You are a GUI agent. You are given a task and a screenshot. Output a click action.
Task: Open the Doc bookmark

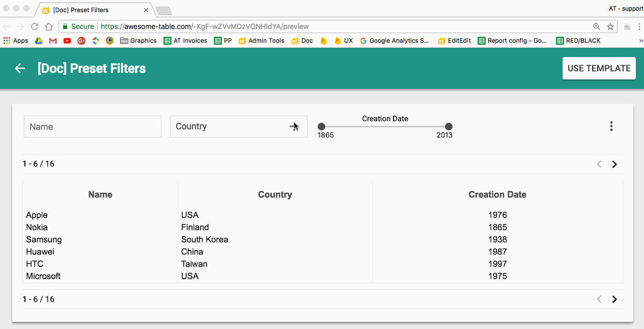pos(302,41)
